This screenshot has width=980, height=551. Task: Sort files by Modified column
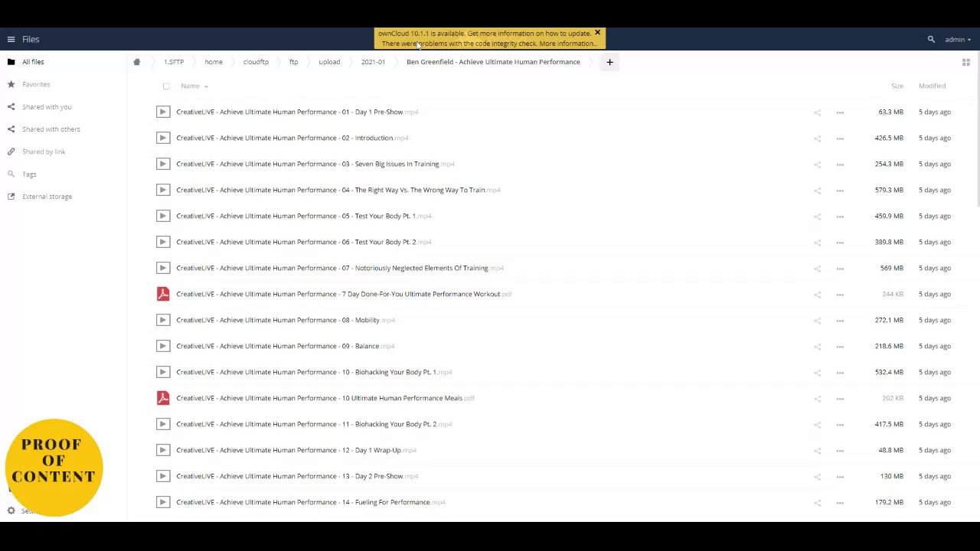tap(932, 86)
